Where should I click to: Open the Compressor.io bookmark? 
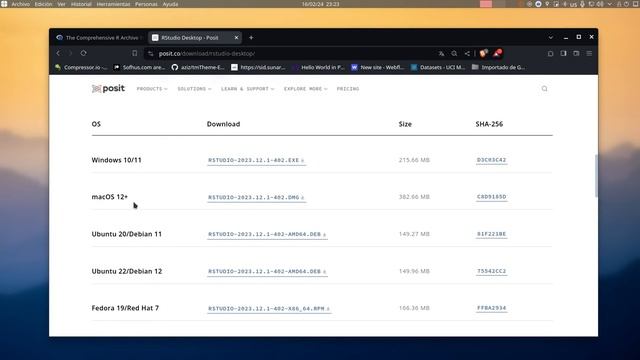pos(81,67)
